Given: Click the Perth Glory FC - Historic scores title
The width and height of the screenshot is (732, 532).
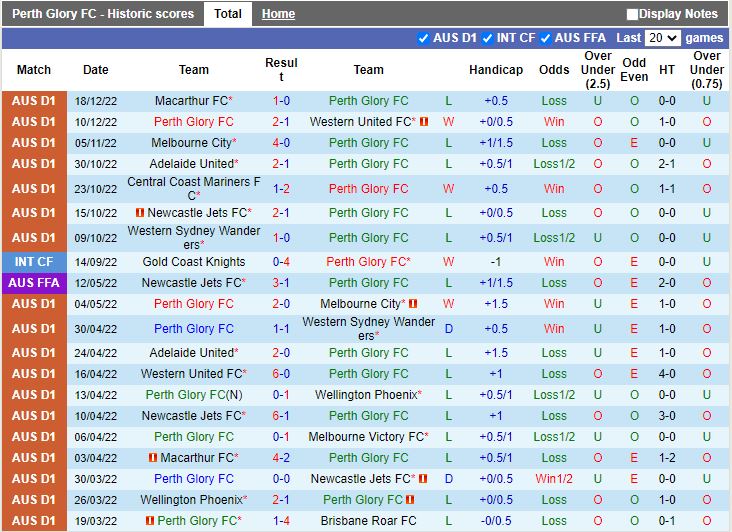Looking at the screenshot, I should 103,14.
